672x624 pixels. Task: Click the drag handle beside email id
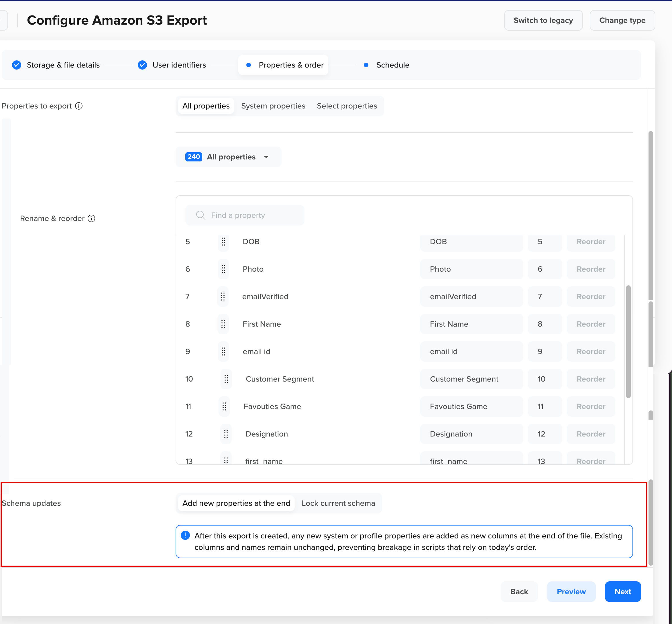coord(223,351)
